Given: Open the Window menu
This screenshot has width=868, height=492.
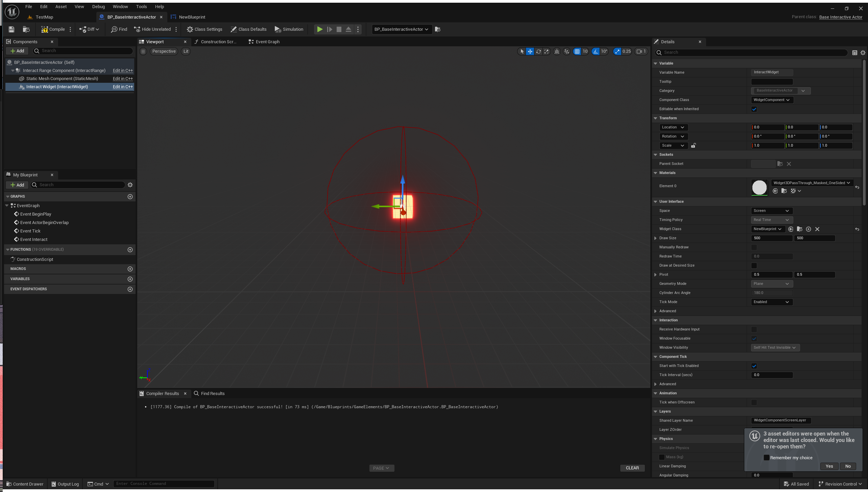Looking at the screenshot, I should click(x=120, y=6).
